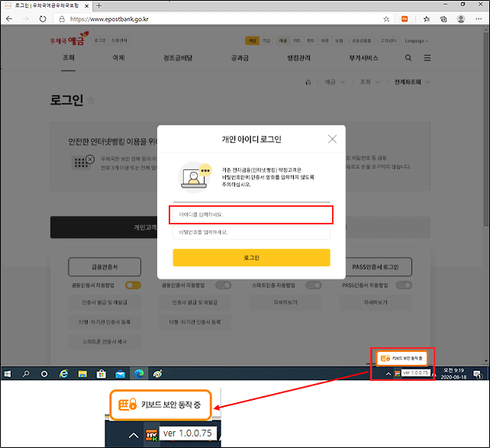Open the 이체 navigation menu
The height and width of the screenshot is (448, 490).
(119, 58)
